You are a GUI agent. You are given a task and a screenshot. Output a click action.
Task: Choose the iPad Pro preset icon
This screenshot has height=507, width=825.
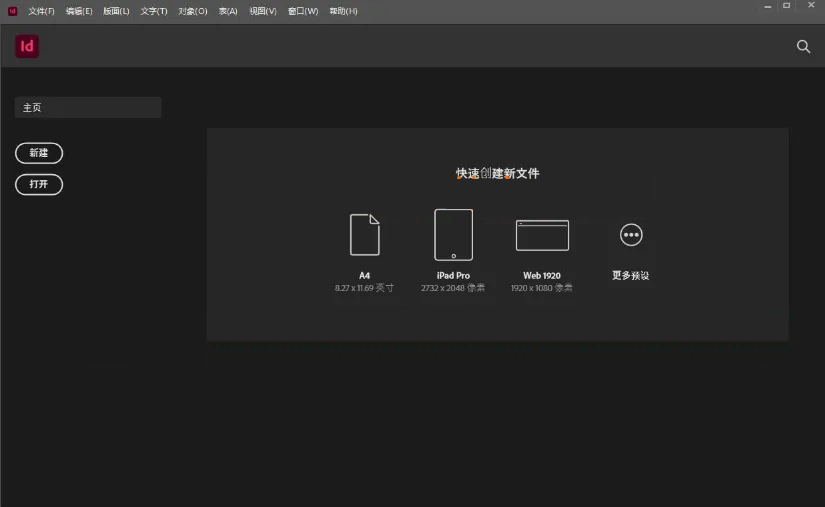(454, 235)
